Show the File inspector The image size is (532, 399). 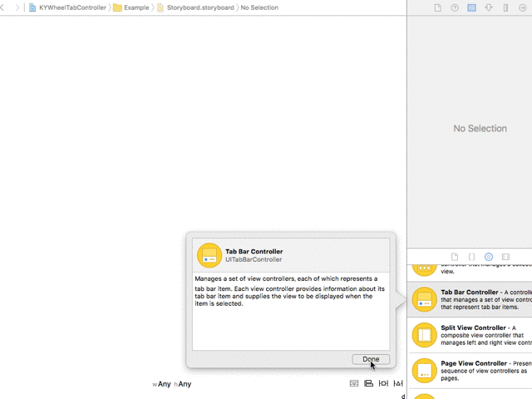[x=438, y=7]
